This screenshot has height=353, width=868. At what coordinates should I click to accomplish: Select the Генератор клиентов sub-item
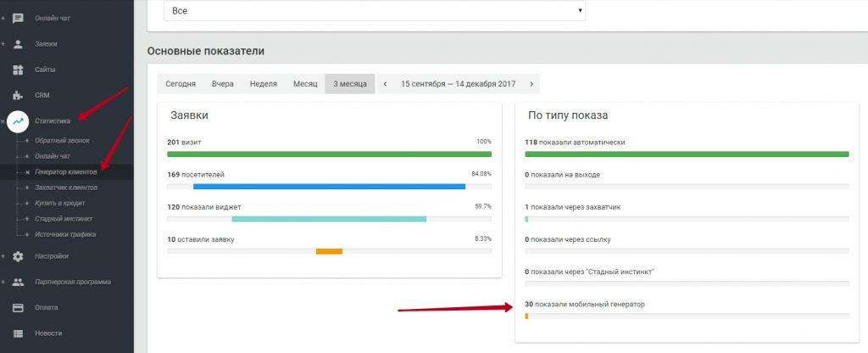coord(66,171)
